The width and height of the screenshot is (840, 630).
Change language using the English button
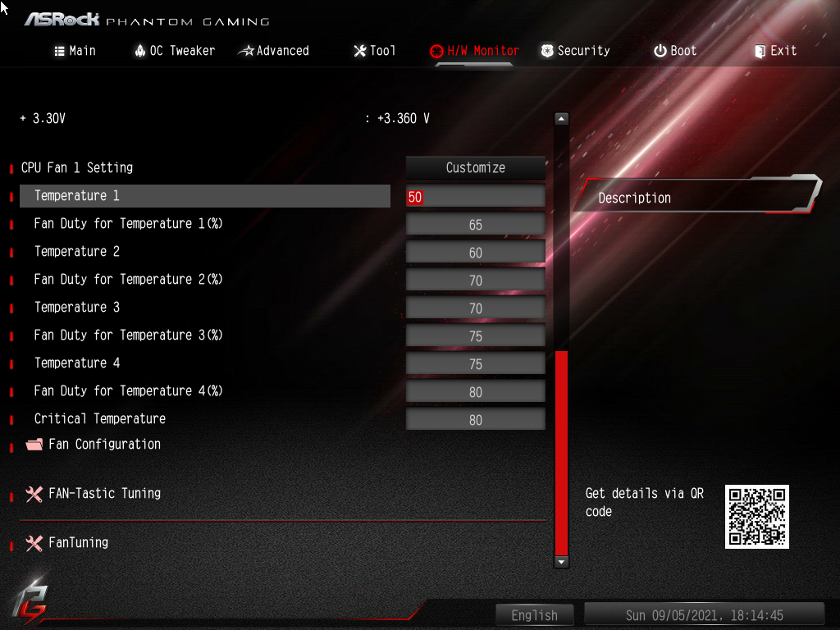tap(535, 614)
